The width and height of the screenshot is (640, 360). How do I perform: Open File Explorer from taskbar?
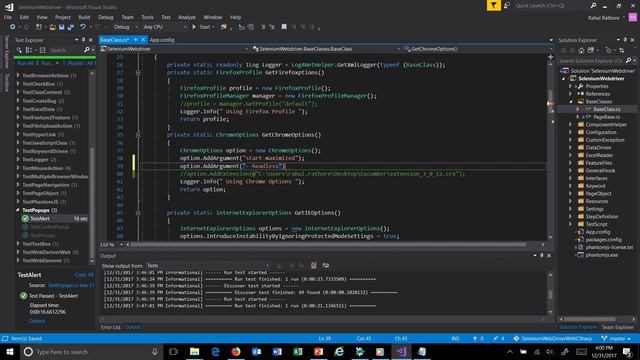(194, 351)
